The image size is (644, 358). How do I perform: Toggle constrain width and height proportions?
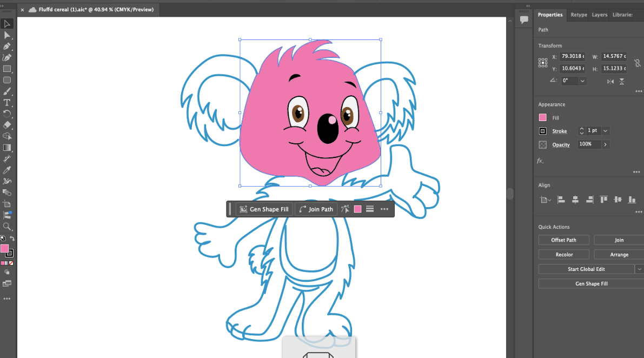[x=637, y=63]
